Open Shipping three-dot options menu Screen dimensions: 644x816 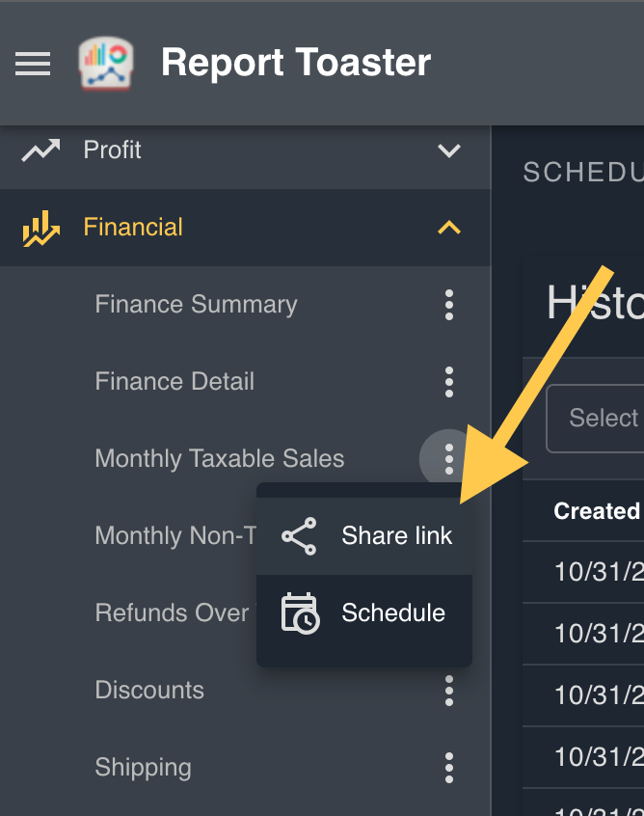pyautogui.click(x=448, y=768)
